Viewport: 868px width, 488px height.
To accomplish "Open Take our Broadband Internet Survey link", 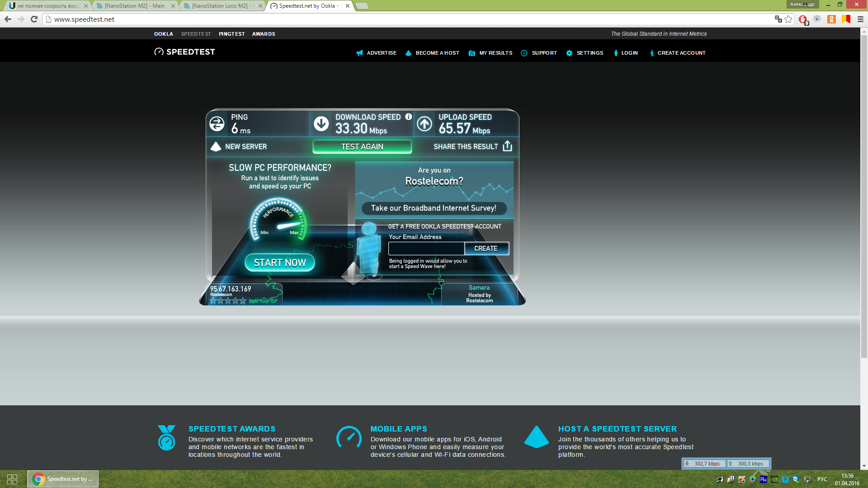I will point(434,208).
